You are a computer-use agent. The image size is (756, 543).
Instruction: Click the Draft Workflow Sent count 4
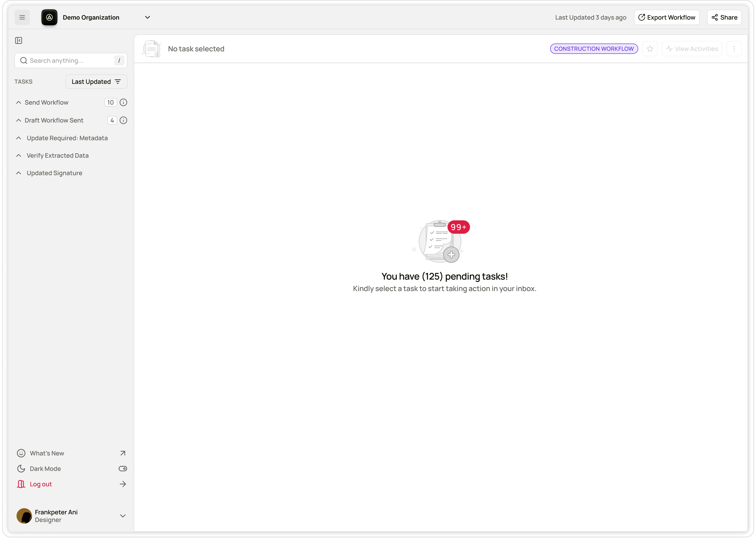pyautogui.click(x=112, y=120)
